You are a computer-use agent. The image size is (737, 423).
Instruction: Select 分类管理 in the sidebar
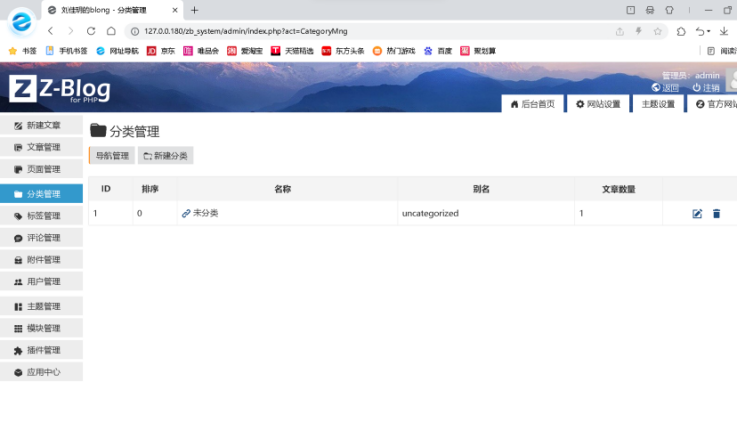click(41, 194)
